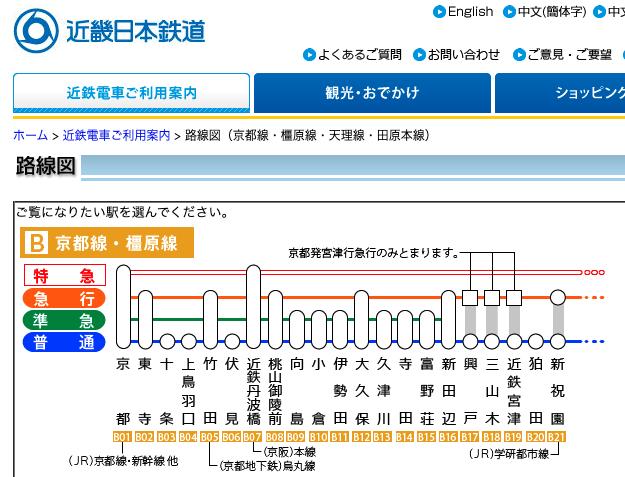This screenshot has width=625, height=477.
Task: Click the 大久保 station name
Action: [362, 391]
